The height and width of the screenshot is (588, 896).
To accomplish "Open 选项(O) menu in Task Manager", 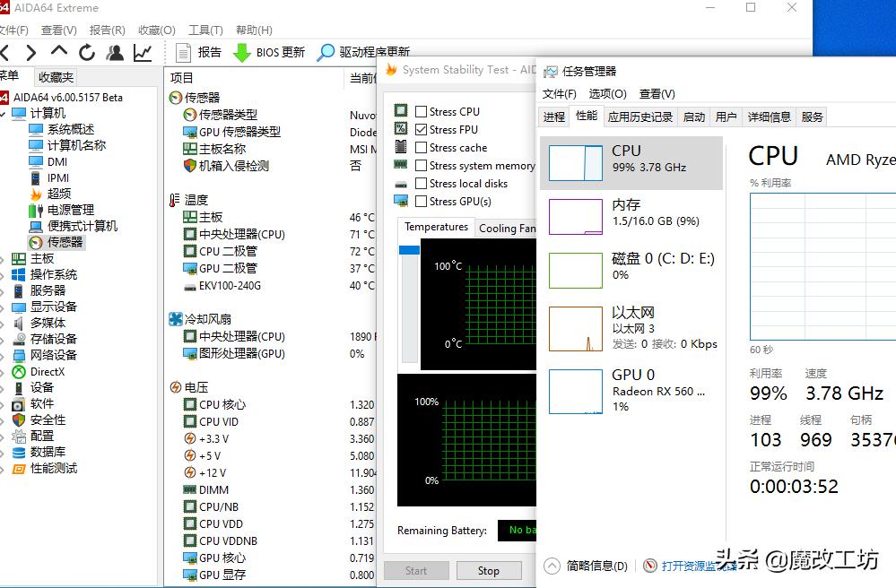I will 607,93.
